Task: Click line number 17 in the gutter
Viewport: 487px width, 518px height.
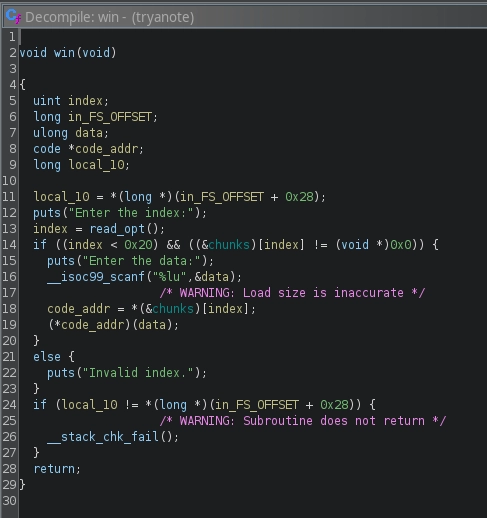Action: [9, 293]
